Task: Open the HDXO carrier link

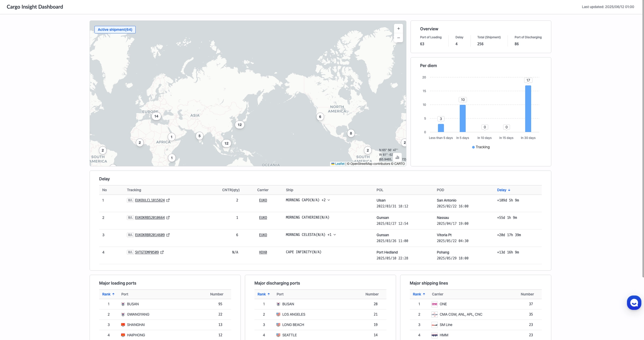Action: pyautogui.click(x=263, y=252)
